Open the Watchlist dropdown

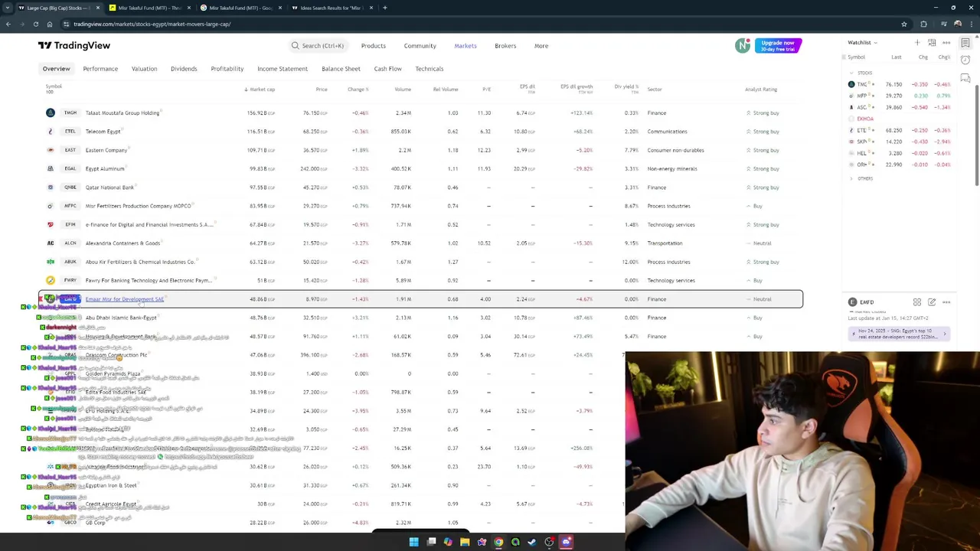pos(862,43)
